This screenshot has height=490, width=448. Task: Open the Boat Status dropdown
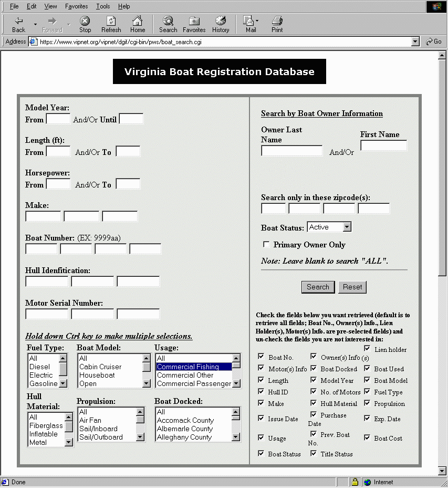[347, 227]
